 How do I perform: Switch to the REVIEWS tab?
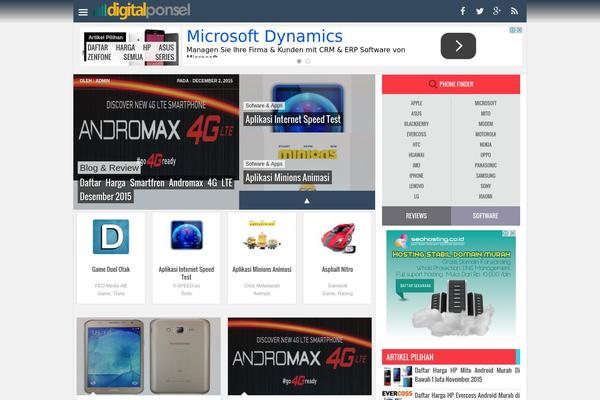tap(416, 216)
